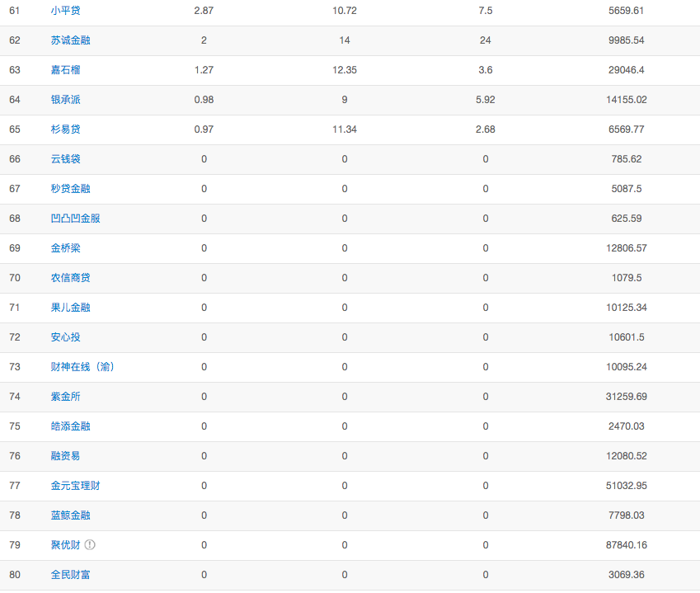Select the amount 10095.24
Screen dimensions: 700x593
(627, 367)
